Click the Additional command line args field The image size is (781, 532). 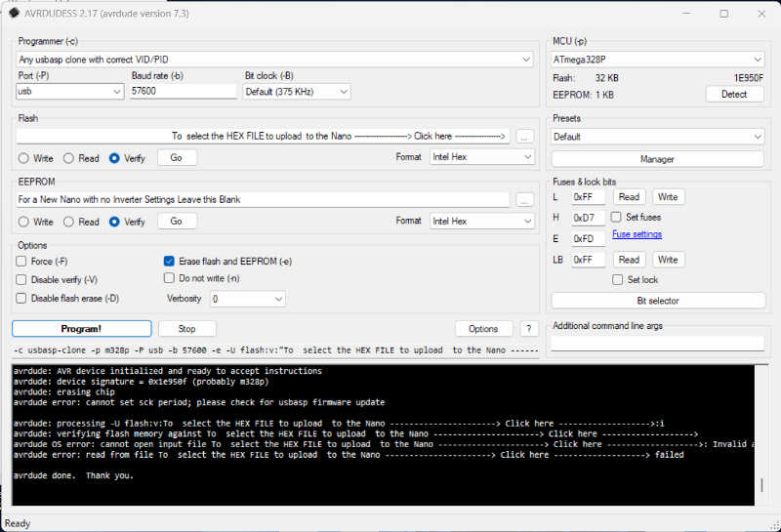(657, 344)
